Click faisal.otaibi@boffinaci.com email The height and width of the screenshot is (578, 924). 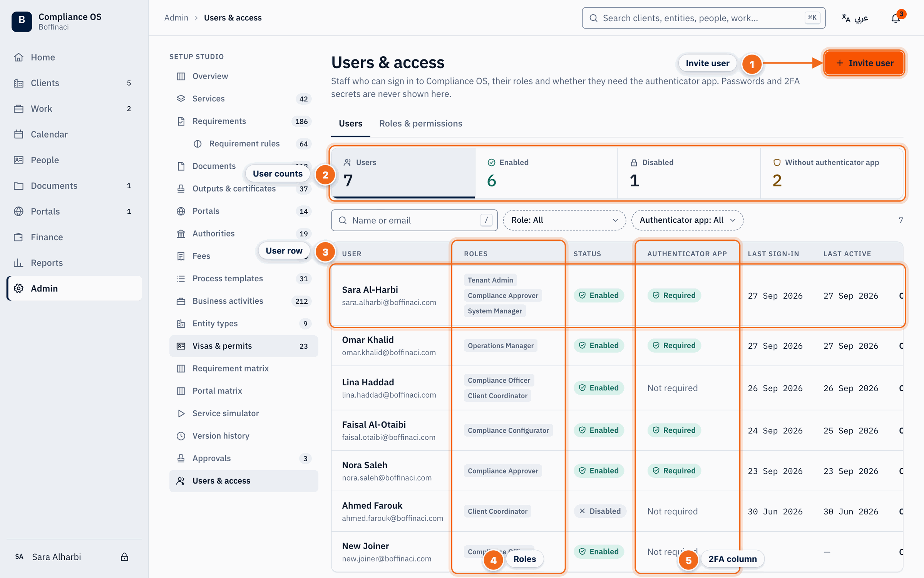pyautogui.click(x=388, y=437)
